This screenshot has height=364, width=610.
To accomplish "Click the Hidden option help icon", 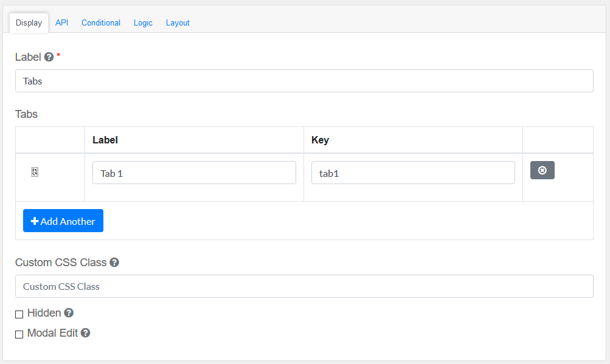I will [x=69, y=313].
